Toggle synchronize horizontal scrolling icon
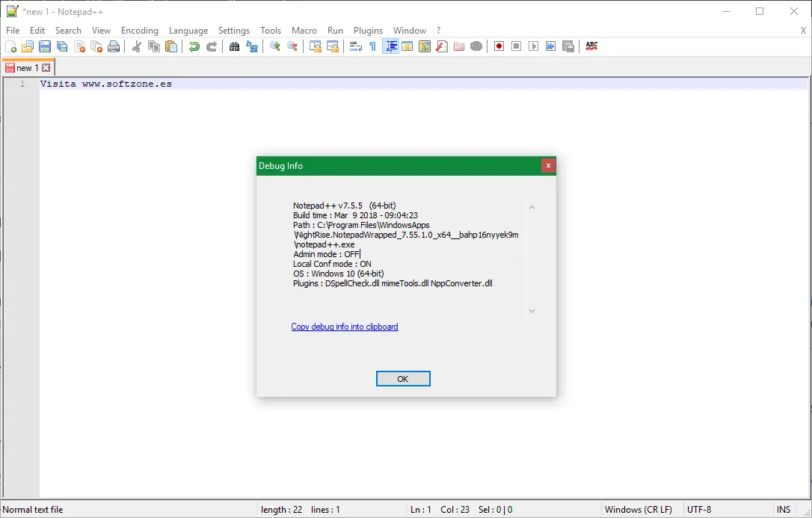This screenshot has height=518, width=812. coord(333,46)
